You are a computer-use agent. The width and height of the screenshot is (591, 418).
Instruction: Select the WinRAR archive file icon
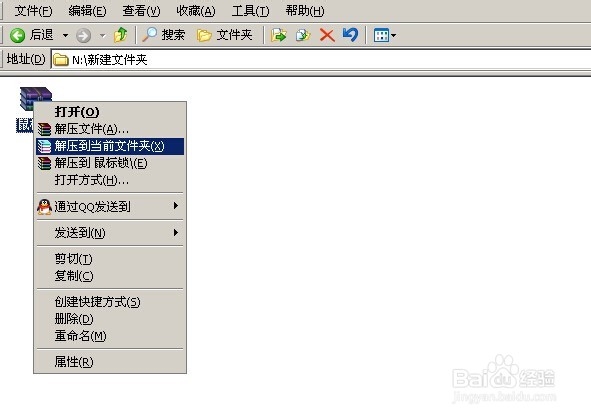click(x=35, y=98)
